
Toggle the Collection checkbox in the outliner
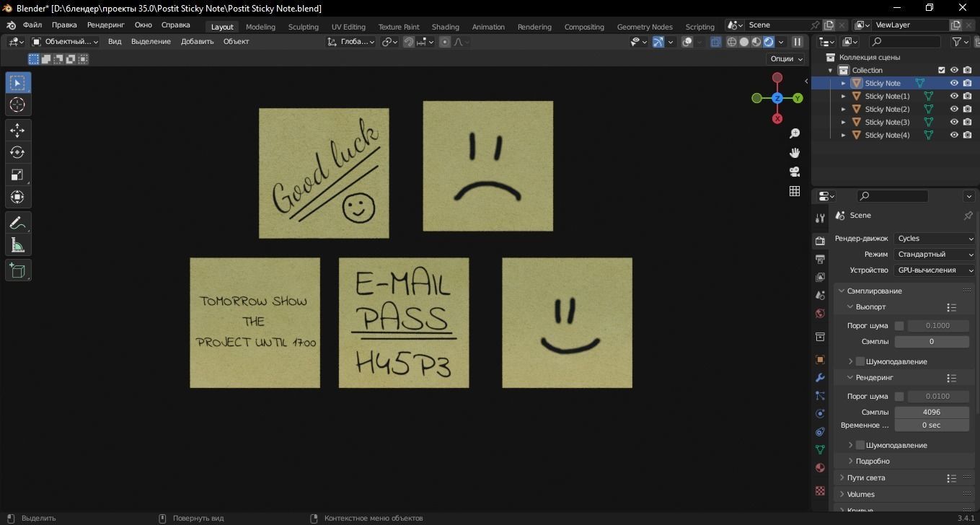pos(941,70)
